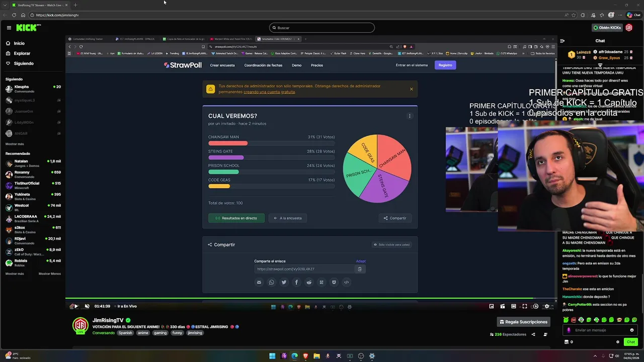Open a new browser tab with plus
This screenshot has width=644, height=362.
(x=75, y=5)
